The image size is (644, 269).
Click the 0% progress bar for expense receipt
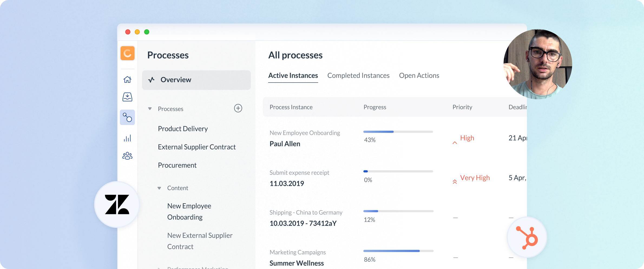click(x=398, y=171)
